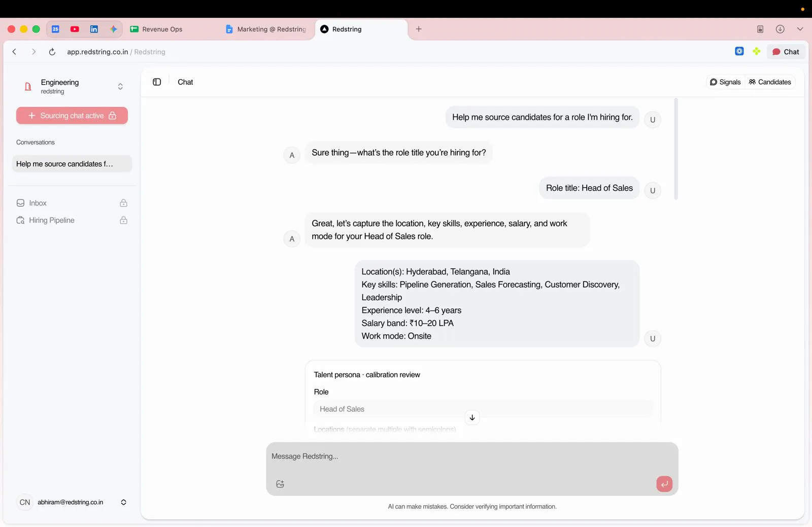Click the CN user avatar
The image size is (812, 527).
[25, 502]
